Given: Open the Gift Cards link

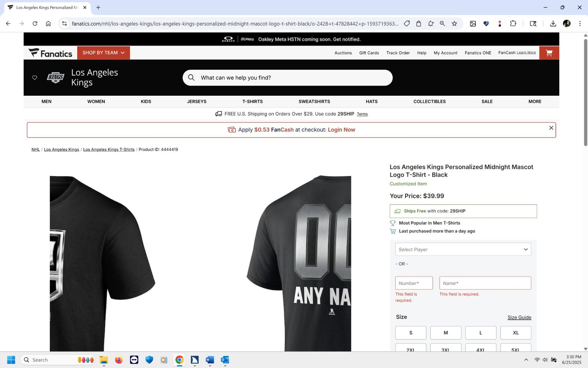Looking at the screenshot, I should click(x=369, y=53).
